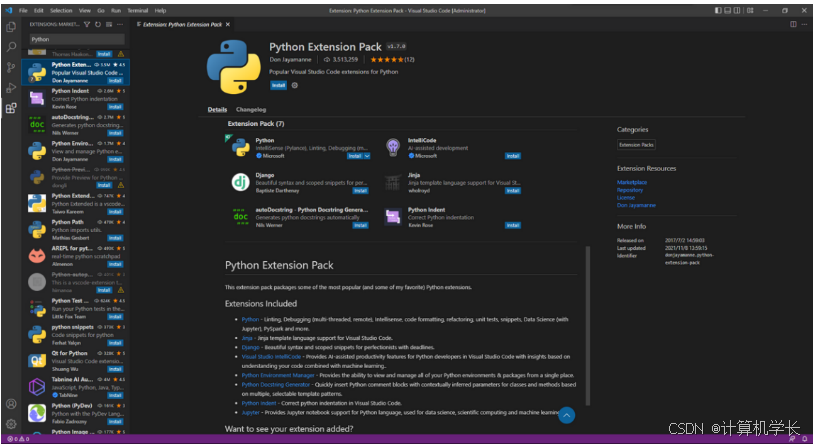Open the Extensions view icon
This screenshot has height=445, width=813.
tap(11, 108)
